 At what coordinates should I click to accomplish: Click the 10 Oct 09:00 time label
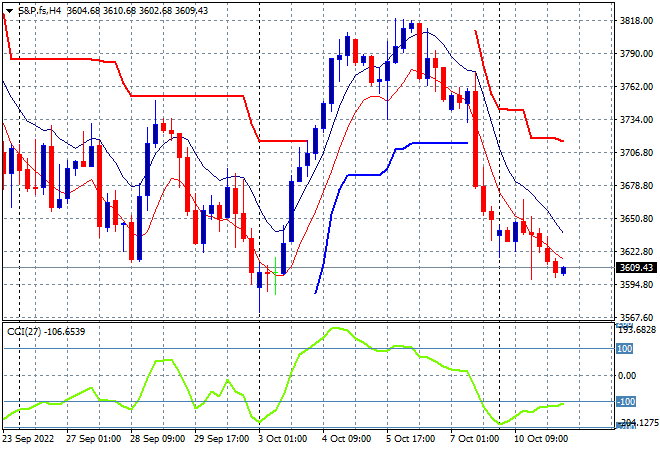pos(541,439)
